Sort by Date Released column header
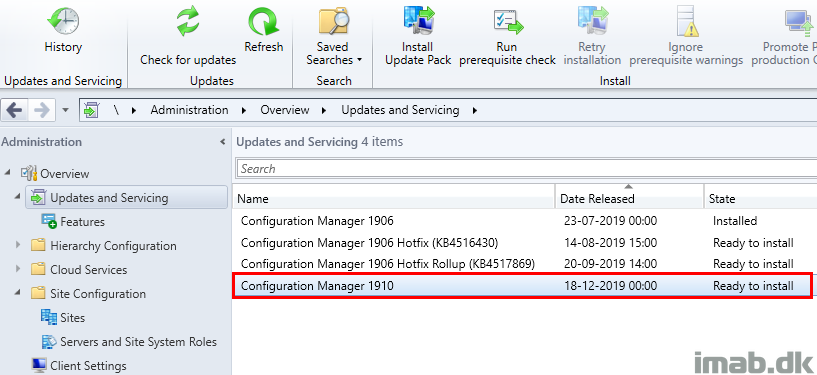817x375 pixels. [x=629, y=198]
